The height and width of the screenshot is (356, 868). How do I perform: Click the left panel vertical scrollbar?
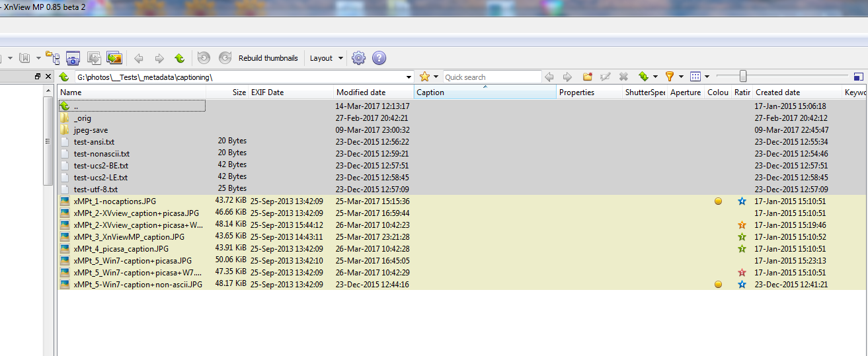point(48,141)
